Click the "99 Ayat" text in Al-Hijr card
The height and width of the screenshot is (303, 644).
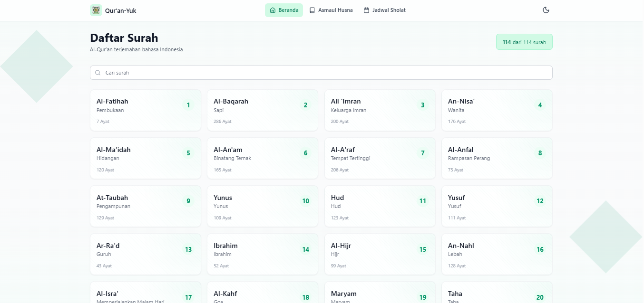click(x=339, y=266)
